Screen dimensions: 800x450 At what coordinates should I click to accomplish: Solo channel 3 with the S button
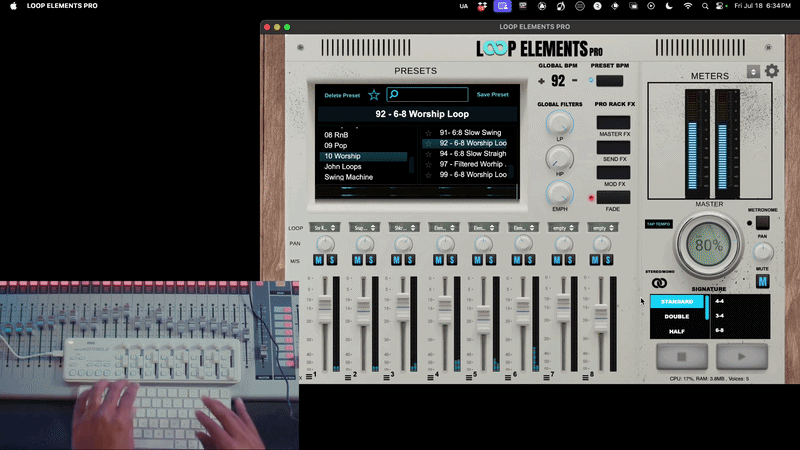coord(410,260)
